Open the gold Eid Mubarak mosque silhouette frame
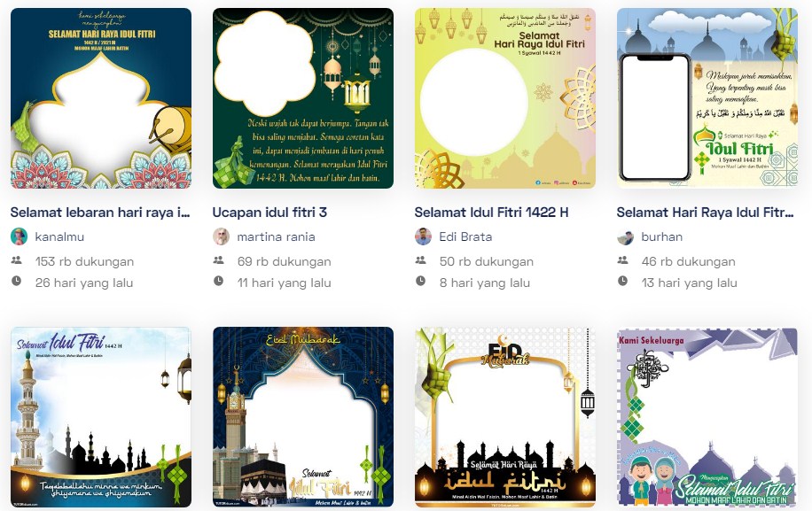 [x=505, y=417]
